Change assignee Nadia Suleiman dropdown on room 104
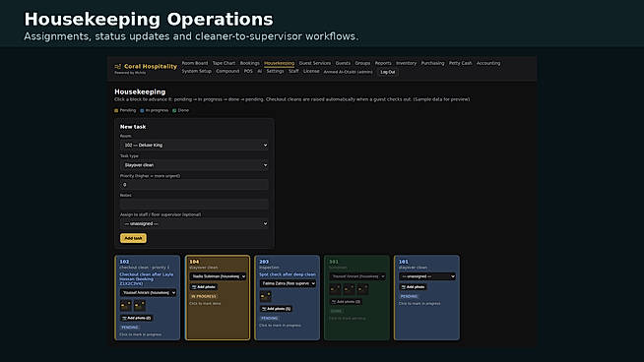The image size is (644, 362). point(218,276)
